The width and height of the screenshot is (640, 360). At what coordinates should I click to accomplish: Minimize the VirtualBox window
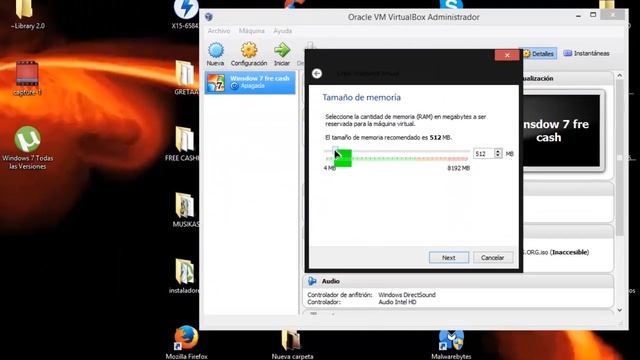tap(578, 16)
